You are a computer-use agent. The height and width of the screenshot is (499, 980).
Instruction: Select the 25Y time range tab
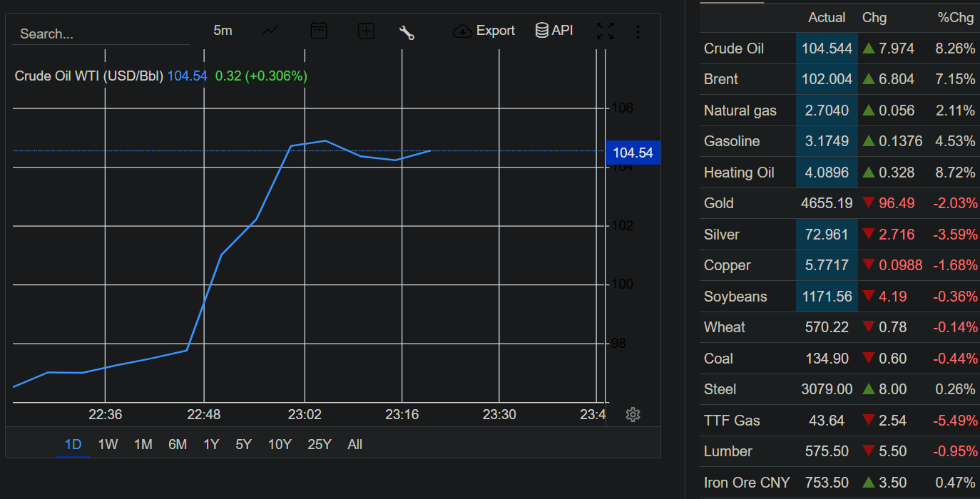320,444
